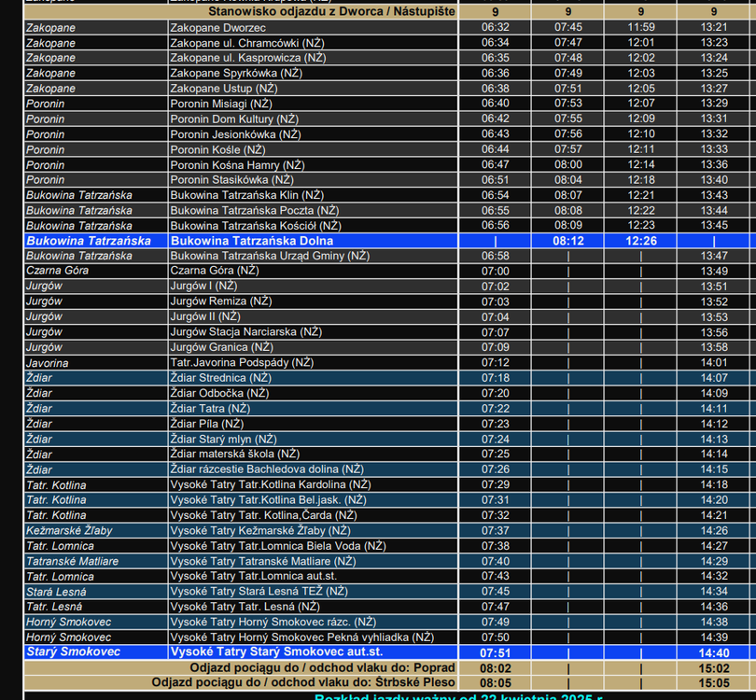Select the Tatranské Matliare locality cell

[72, 562]
